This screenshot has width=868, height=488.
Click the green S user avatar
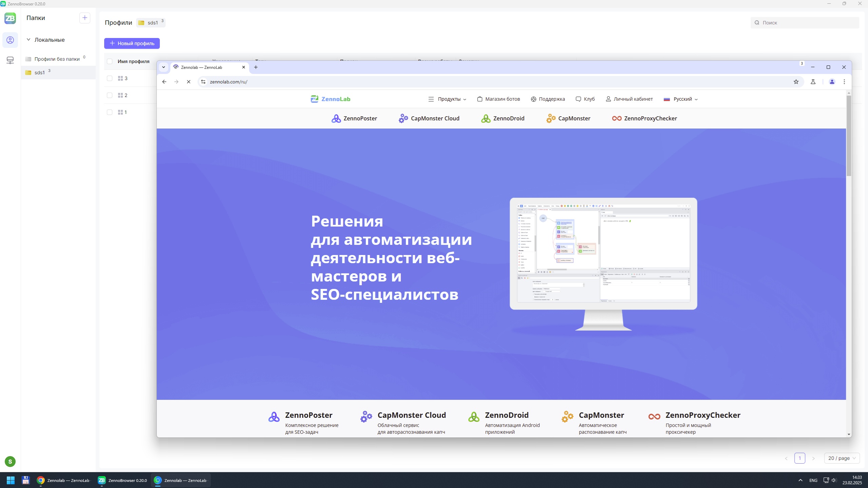(x=10, y=461)
